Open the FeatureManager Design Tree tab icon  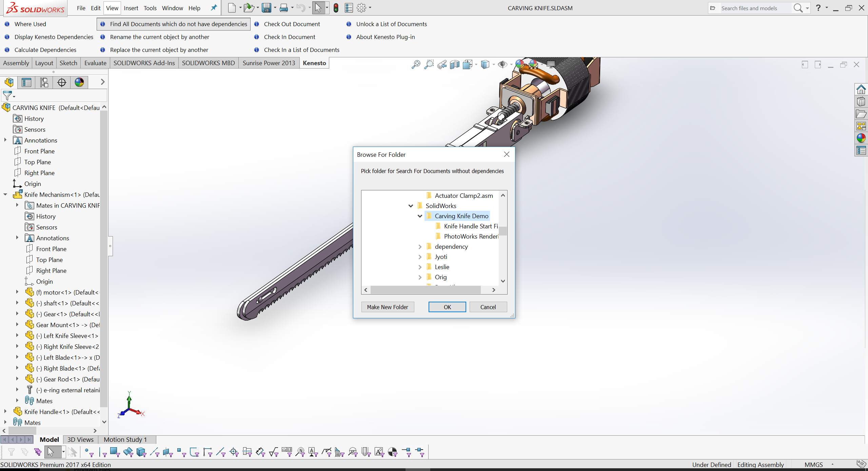(x=9, y=82)
